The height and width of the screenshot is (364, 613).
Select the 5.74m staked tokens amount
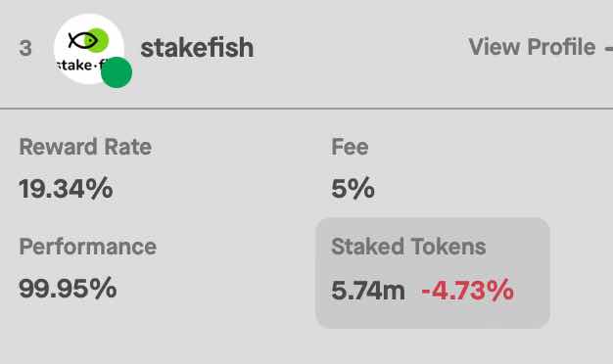[x=368, y=291]
